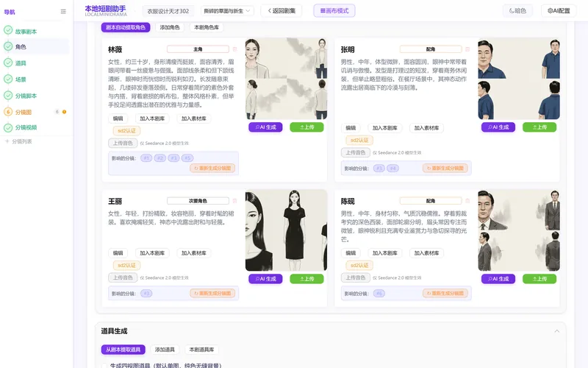588x368 pixels.
Task: Open 王丽's character image
Action: click(286, 230)
